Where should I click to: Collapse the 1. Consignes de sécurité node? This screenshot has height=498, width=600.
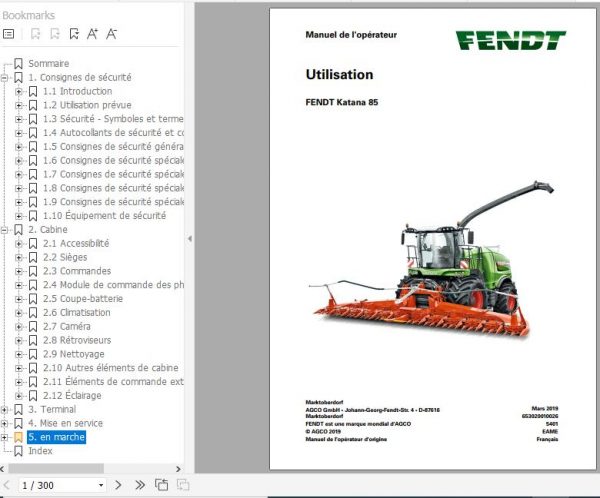[x=4, y=78]
